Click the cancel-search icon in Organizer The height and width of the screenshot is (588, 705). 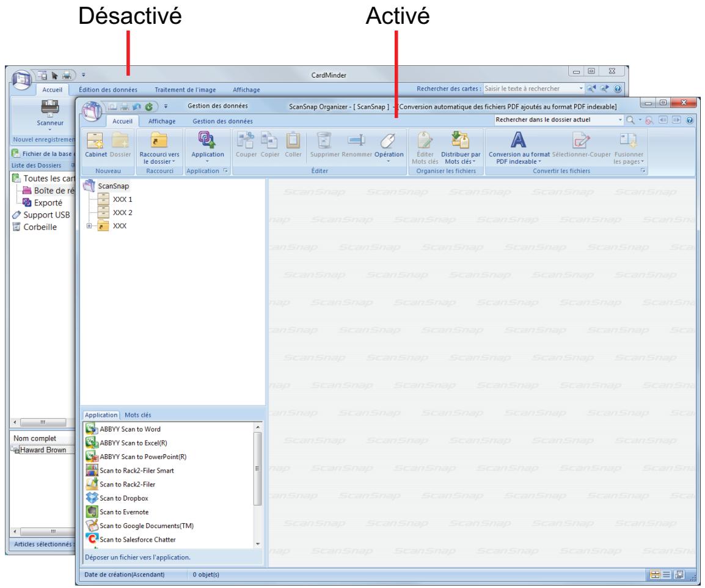coord(649,120)
